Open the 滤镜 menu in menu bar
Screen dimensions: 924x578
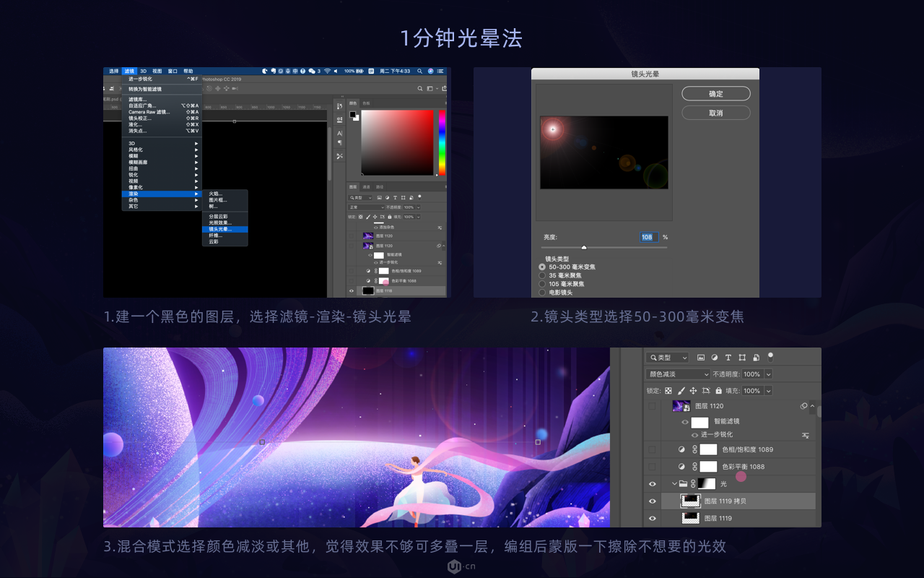(x=129, y=72)
